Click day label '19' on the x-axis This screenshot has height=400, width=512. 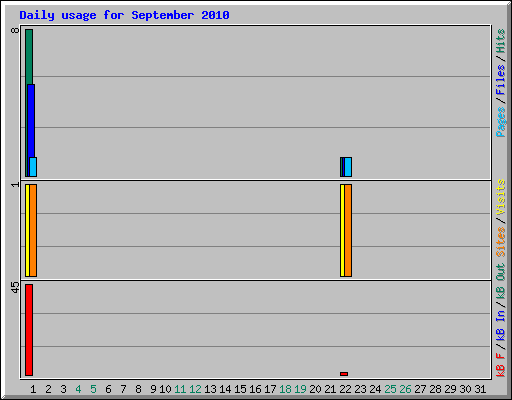300,389
